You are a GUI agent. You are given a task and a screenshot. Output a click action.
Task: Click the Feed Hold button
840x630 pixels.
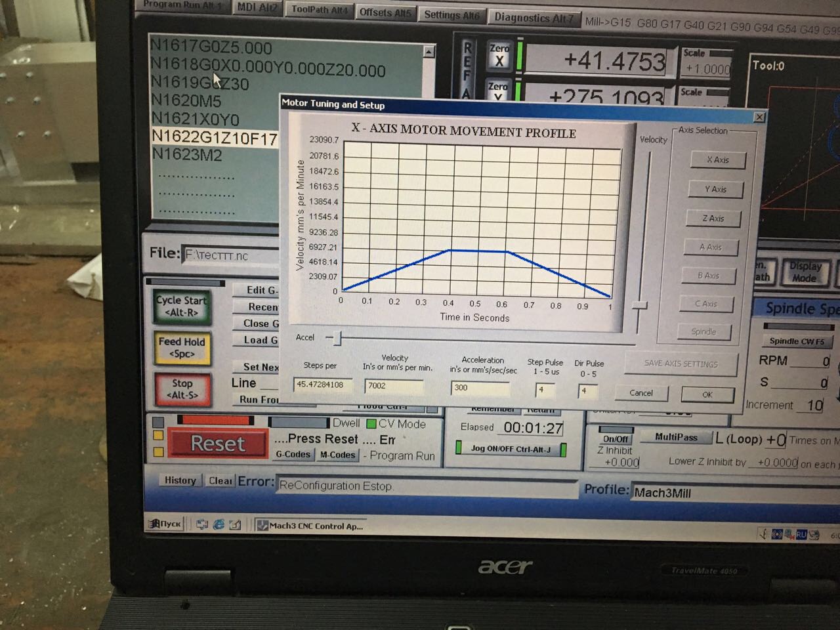182,347
